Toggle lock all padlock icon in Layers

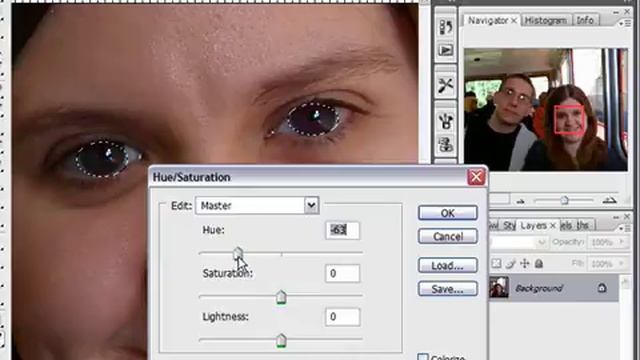[x=539, y=264]
